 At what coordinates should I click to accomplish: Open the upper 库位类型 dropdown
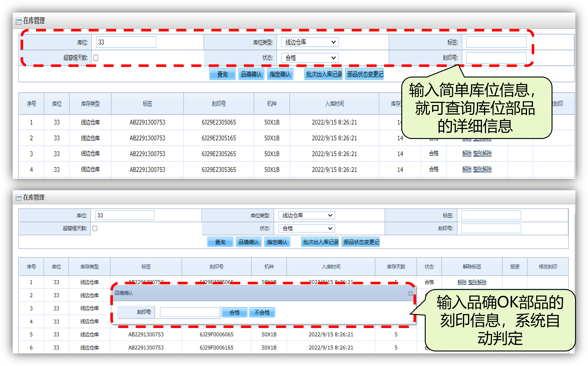[310, 42]
